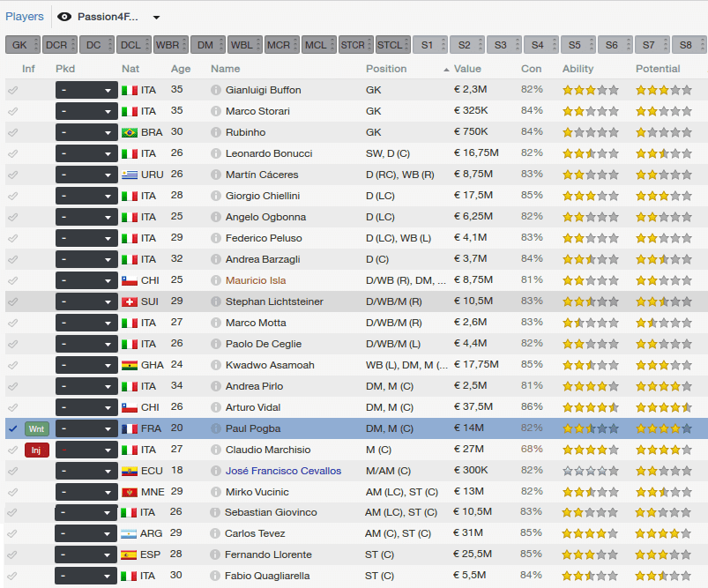
Task: Click info icon beside Stephan Lichtsteiner
Action: tap(216, 301)
